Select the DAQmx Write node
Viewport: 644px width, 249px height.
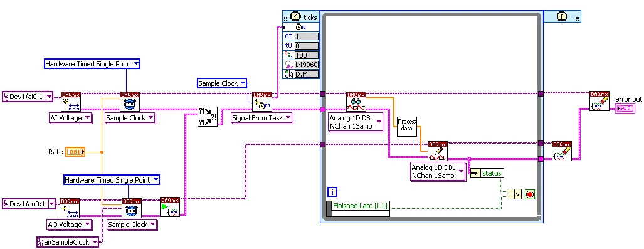(x=438, y=151)
